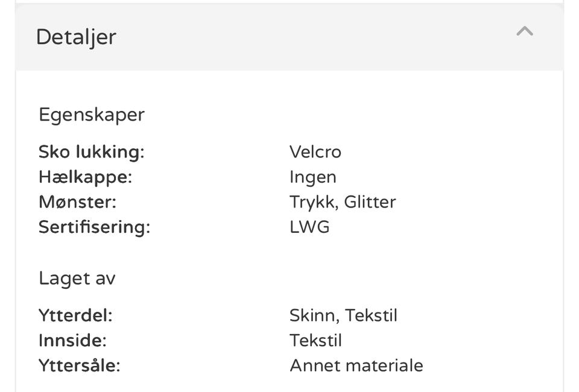Click the Sertifisering label
The height and width of the screenshot is (392, 579).
pyautogui.click(x=95, y=227)
